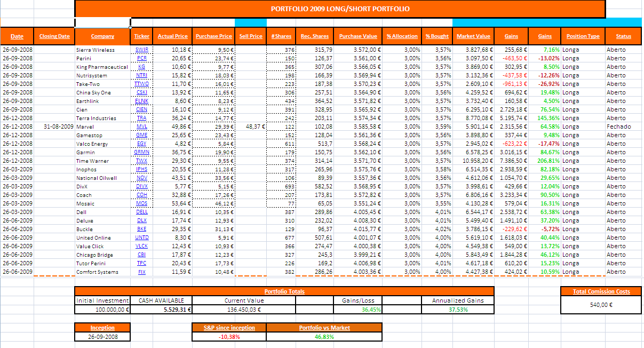Click the ELNK ticker link
Viewport: 644px width, 348px height.
[x=141, y=101]
